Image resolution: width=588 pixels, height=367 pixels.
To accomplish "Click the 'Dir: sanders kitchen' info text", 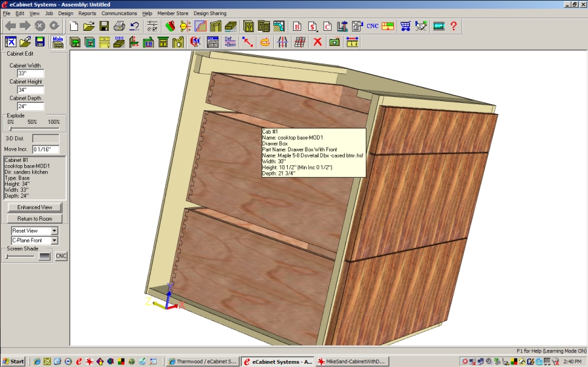I will pyautogui.click(x=26, y=172).
